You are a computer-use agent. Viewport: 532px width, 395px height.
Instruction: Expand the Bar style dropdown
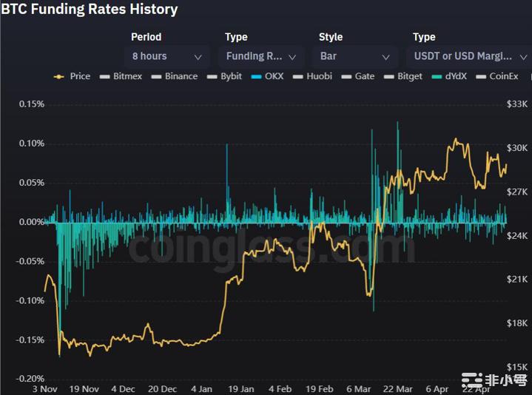click(354, 57)
